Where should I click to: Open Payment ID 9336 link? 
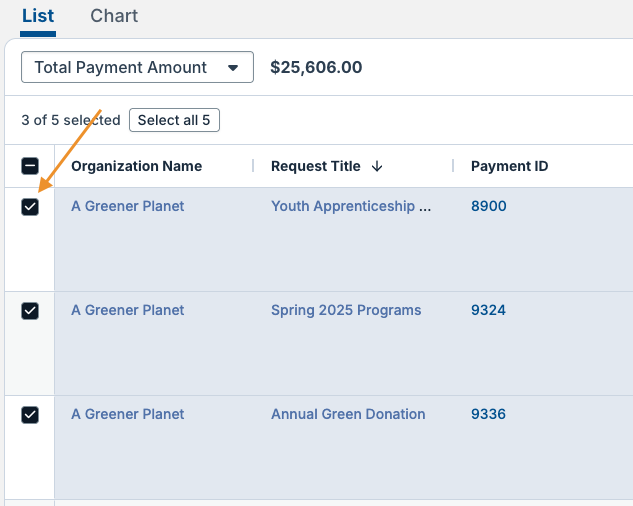(489, 414)
